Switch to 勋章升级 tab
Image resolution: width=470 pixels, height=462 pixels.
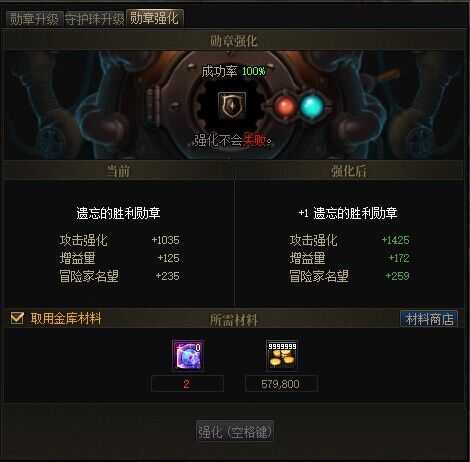(x=34, y=19)
